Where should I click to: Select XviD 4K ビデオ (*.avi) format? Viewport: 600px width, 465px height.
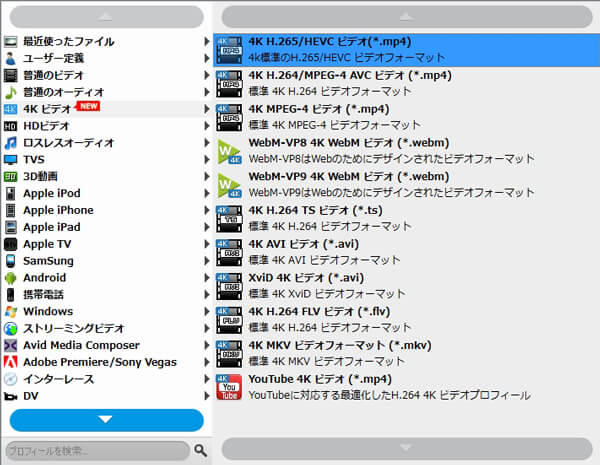(x=406, y=286)
